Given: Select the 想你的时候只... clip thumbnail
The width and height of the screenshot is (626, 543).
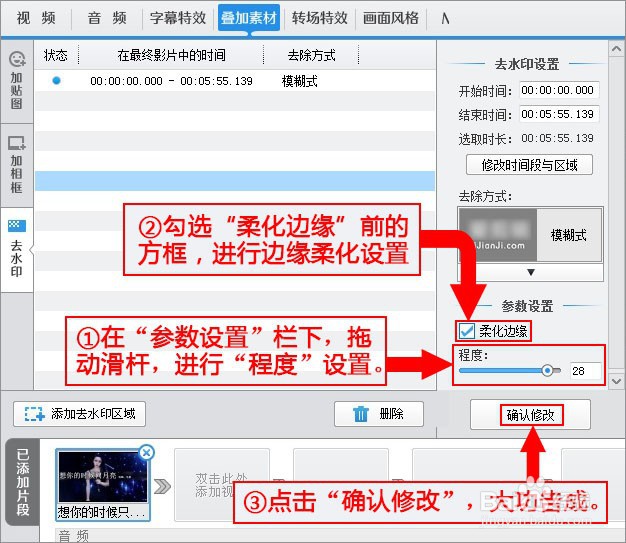Looking at the screenshot, I should (103, 485).
